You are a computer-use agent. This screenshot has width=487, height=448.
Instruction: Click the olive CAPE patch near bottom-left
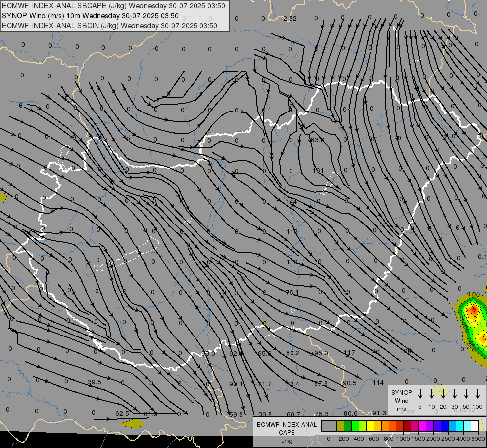point(133,423)
